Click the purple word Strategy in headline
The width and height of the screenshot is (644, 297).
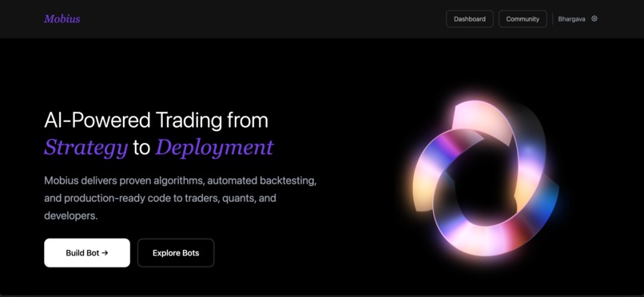tap(86, 147)
